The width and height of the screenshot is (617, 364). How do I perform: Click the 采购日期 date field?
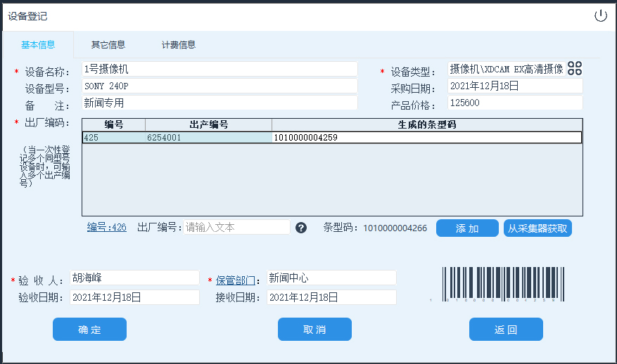click(515, 86)
